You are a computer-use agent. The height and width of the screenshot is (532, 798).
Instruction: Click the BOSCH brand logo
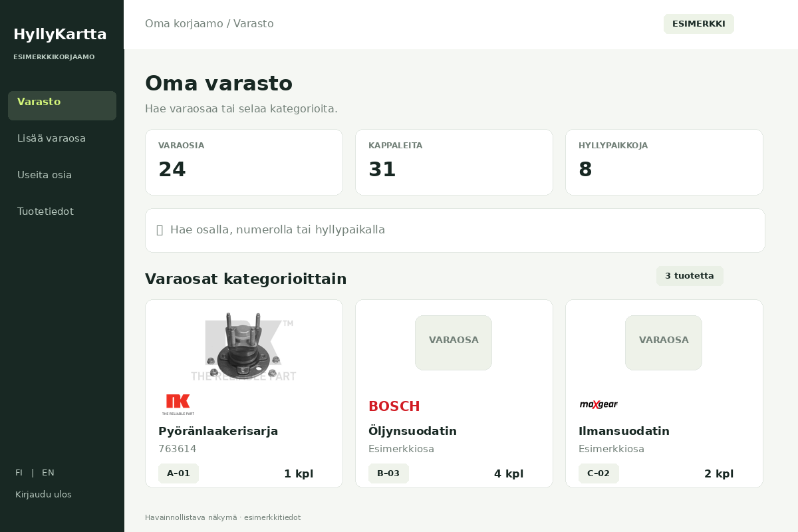[x=394, y=406]
